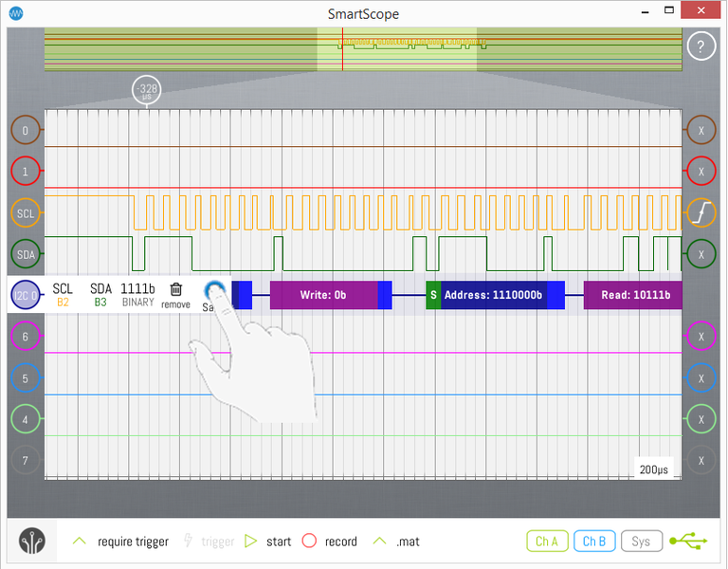The width and height of the screenshot is (728, 569).
Task: Expand the .mat file format selector
Action: coord(379,541)
